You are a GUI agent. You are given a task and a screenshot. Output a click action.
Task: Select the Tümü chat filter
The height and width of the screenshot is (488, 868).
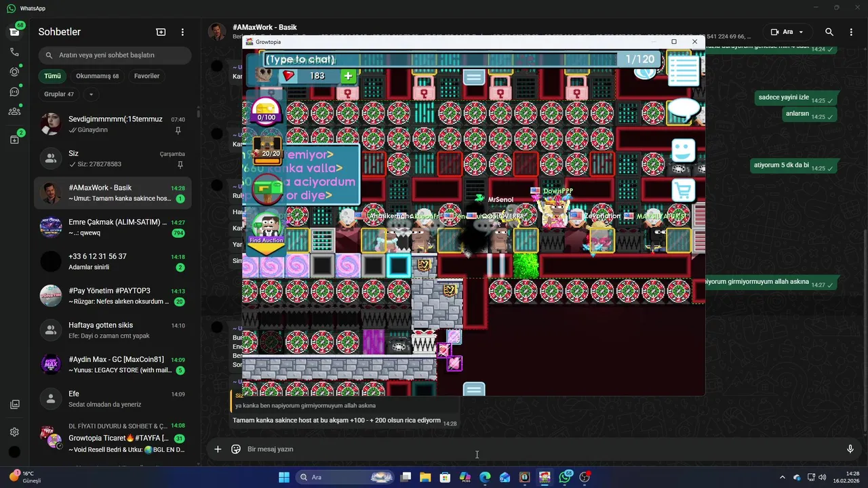53,76
